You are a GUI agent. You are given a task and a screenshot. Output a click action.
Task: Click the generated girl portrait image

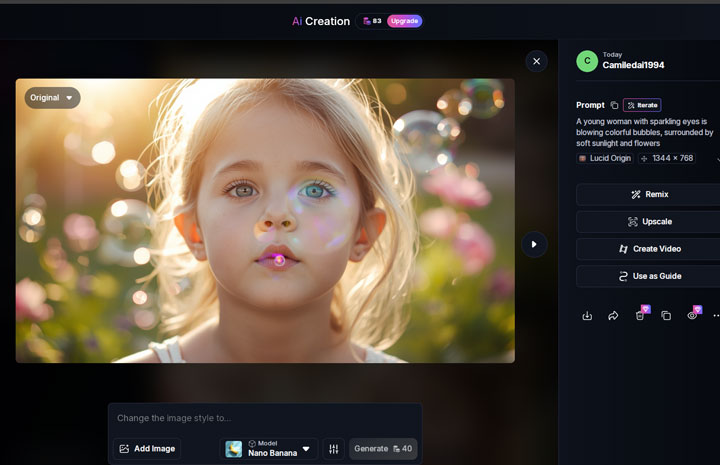pos(265,221)
